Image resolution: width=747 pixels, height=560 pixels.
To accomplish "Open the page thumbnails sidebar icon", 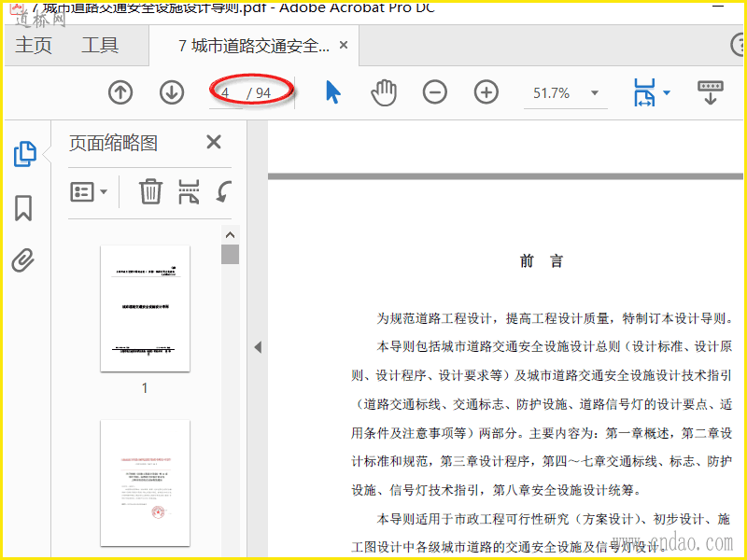I will 25,154.
